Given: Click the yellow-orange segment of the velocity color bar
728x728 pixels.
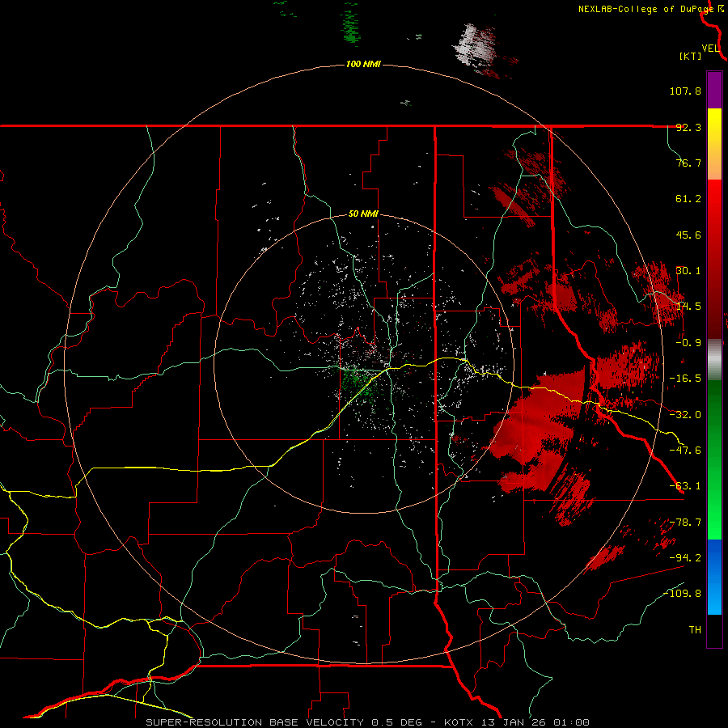Looking at the screenshot, I should pos(714,144).
